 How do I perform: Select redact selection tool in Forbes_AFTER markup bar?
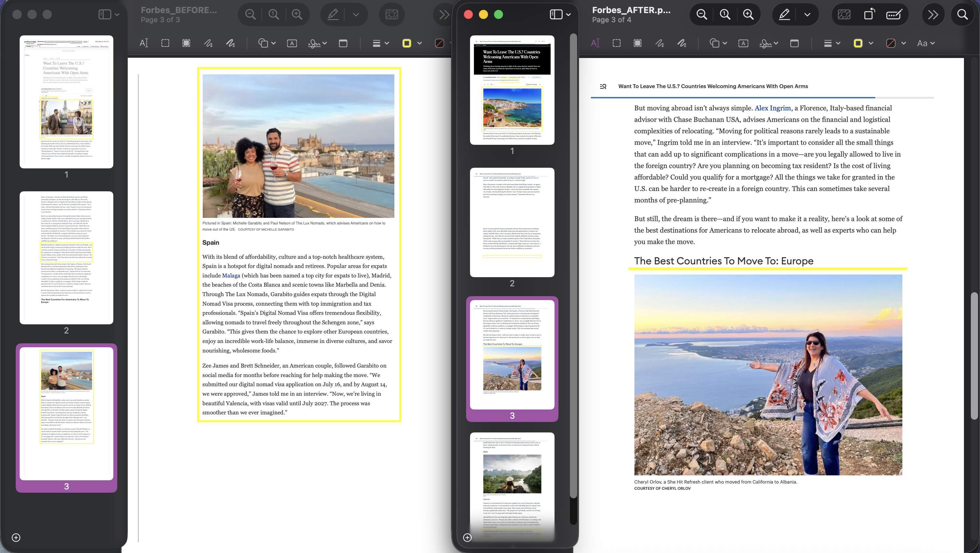pyautogui.click(x=638, y=43)
